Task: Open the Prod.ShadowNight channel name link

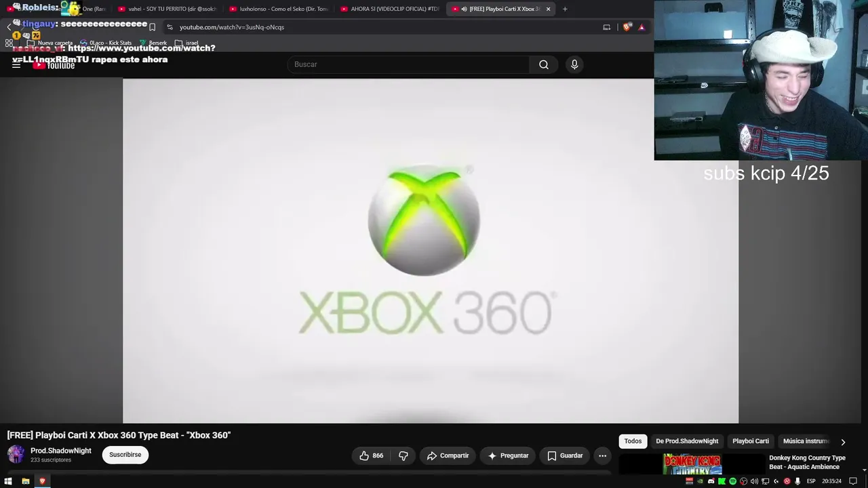Action: pos(61,451)
